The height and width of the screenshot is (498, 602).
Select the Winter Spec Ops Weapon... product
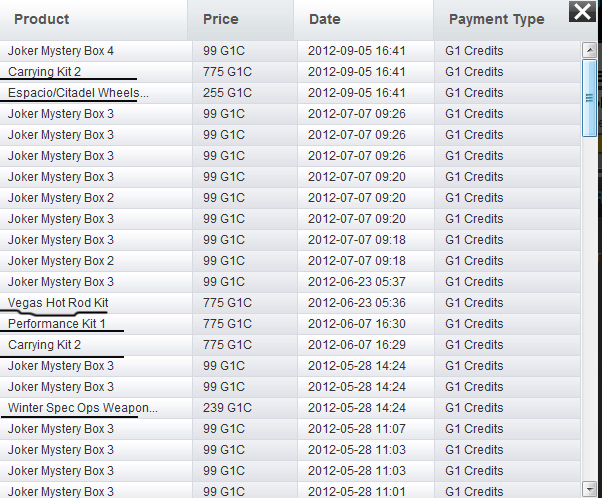pos(83,408)
